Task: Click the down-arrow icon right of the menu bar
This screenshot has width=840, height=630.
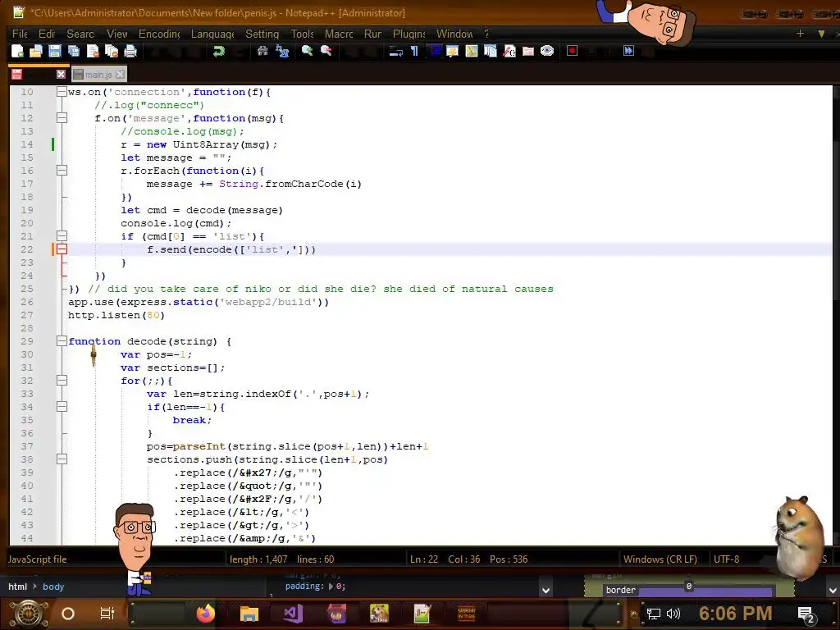Action: pos(821,33)
